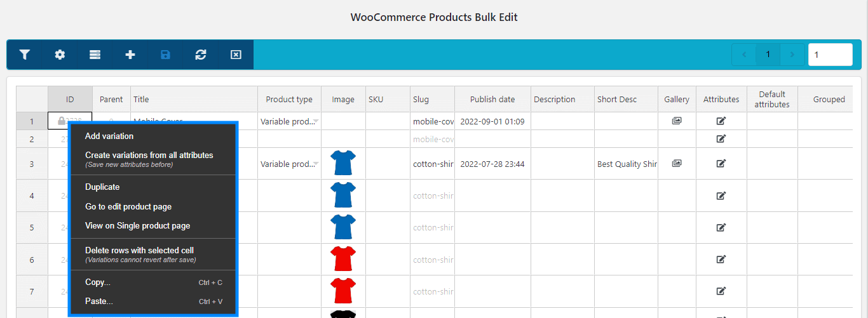The width and height of the screenshot is (868, 318).
Task: Reload data with refresh icon
Action: pyautogui.click(x=201, y=55)
